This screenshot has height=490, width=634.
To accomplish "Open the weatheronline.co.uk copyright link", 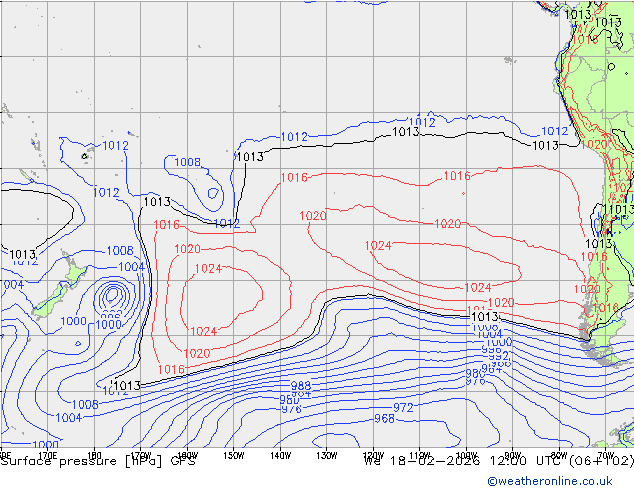I will [550, 481].
